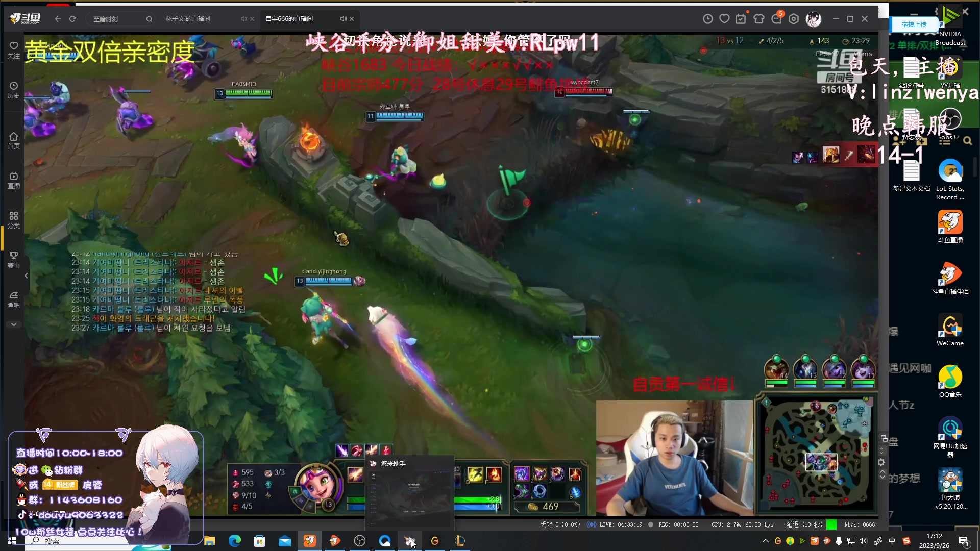Open the skin shirt icon
The image size is (980, 551).
coord(759,19)
